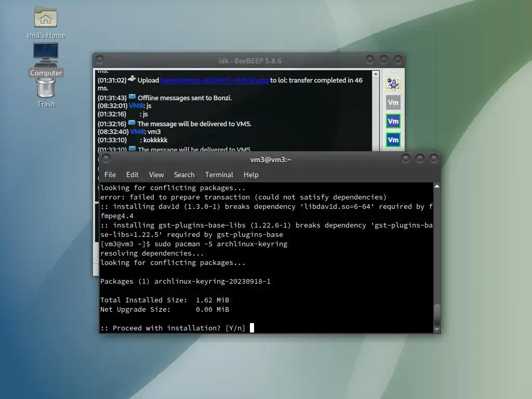Click the 'kokkkkk' chat message

(155, 140)
